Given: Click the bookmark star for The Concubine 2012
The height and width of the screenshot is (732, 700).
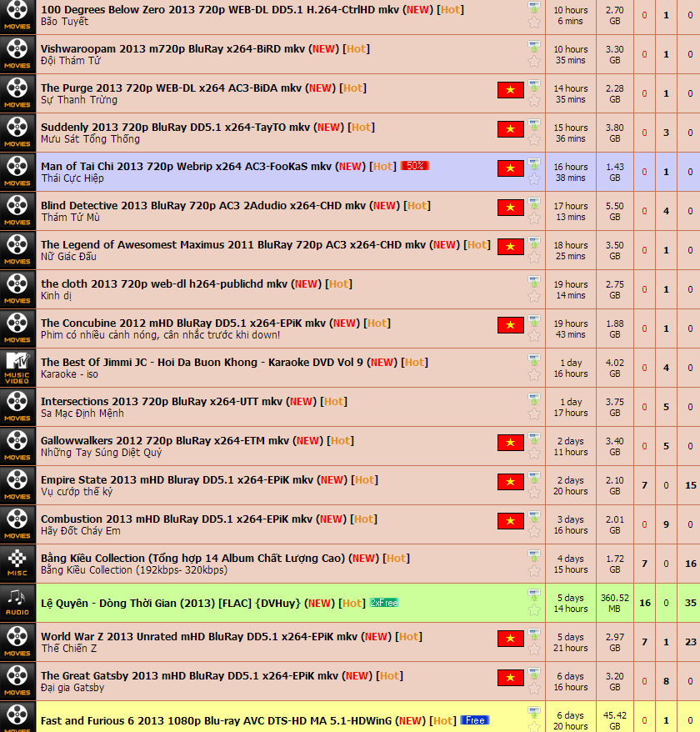Looking at the screenshot, I should 534,336.
